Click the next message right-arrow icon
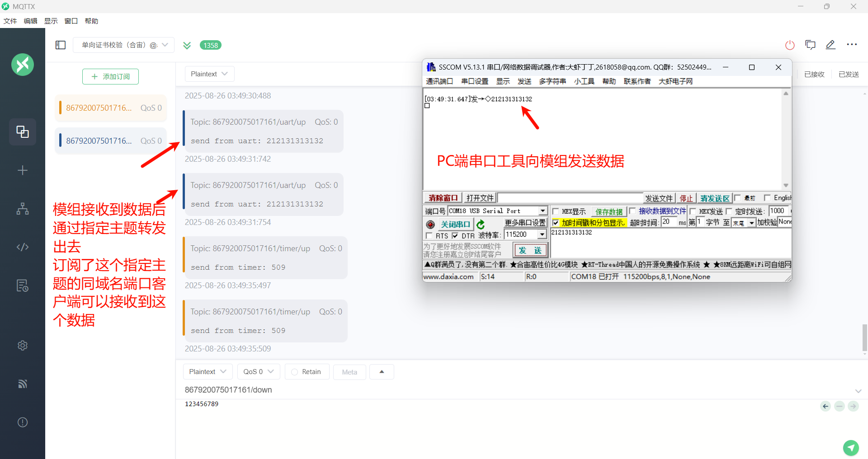Viewport: 868px width, 459px height. click(x=853, y=406)
